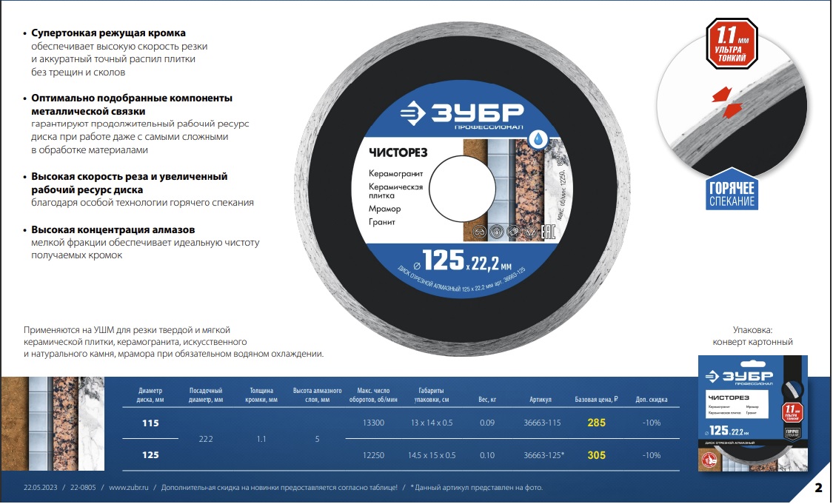
Task: Click the footnote about Дополнительная скидка на новинки
Action: pyautogui.click(x=279, y=488)
